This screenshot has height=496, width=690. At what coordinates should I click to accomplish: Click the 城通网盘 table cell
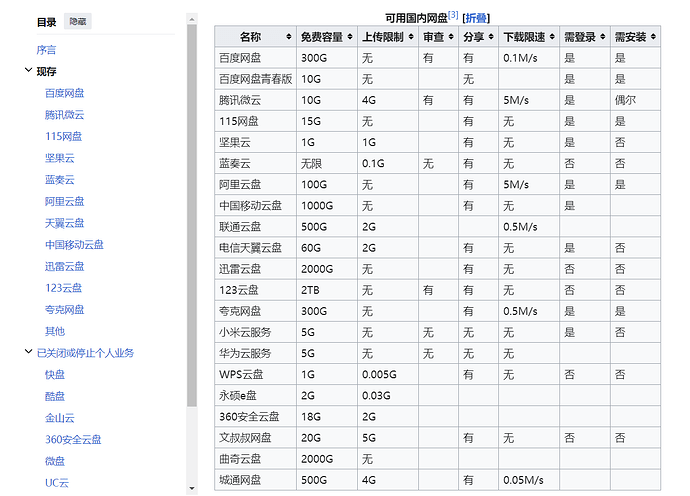pyautogui.click(x=255, y=480)
